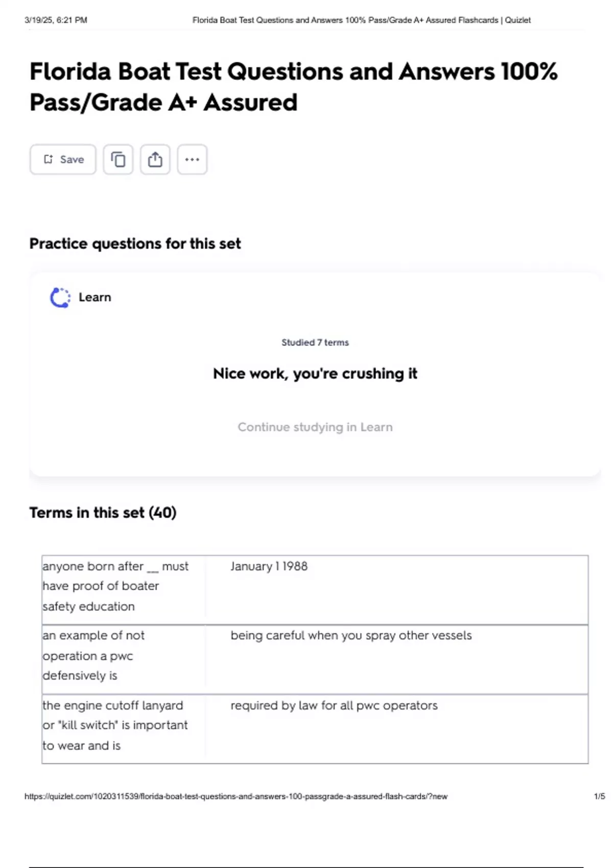Open the three-dots more options menu
The height and width of the screenshot is (868, 613).
192,160
